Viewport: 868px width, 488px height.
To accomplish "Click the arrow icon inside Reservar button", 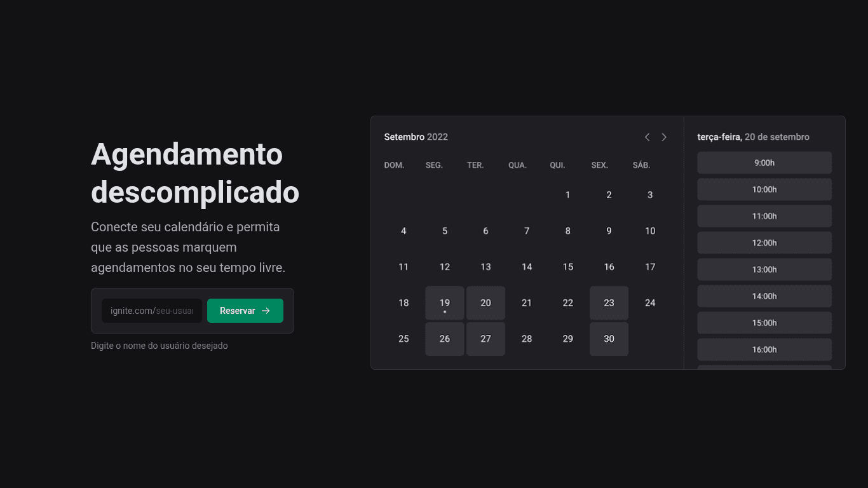I will pos(266,311).
